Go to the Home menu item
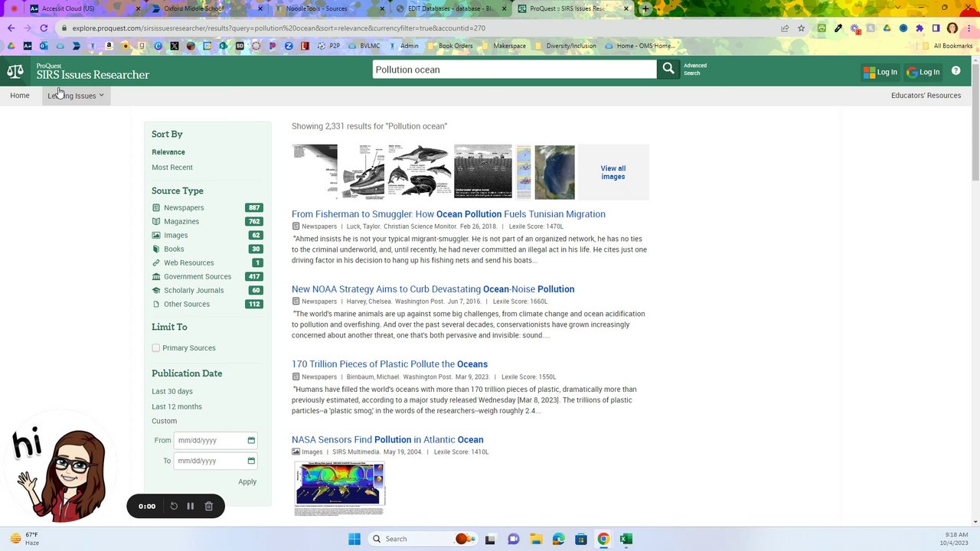Image resolution: width=980 pixels, height=551 pixels. click(x=20, y=96)
